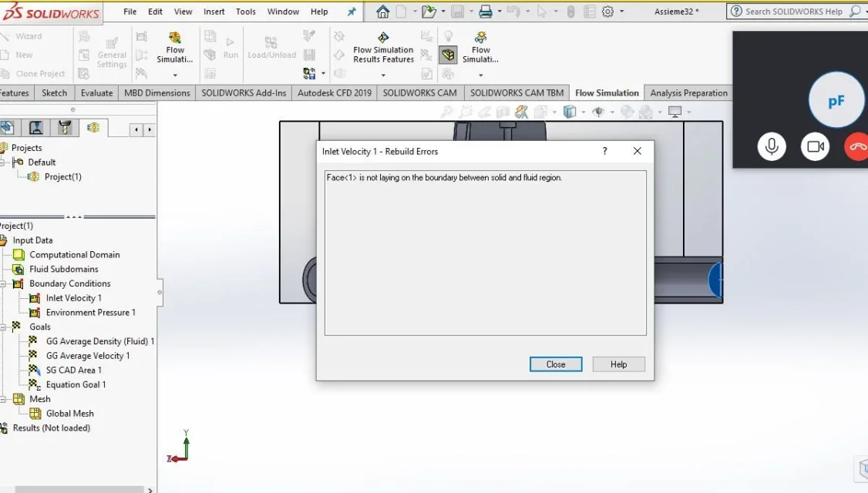End the call with red hang-up button
Image resolution: width=868 pixels, height=493 pixels.
pyautogui.click(x=857, y=146)
